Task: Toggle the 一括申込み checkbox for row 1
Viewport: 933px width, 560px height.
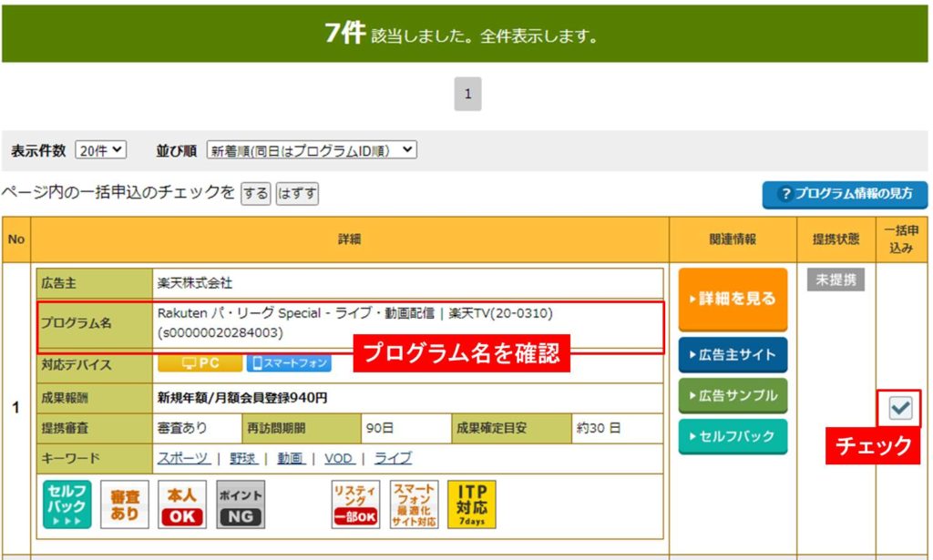Action: 900,408
